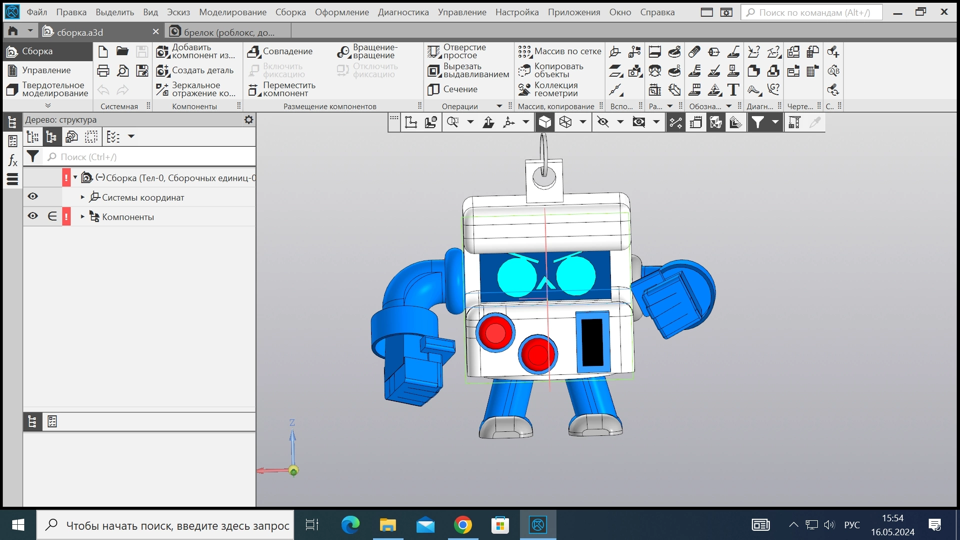Click the filter funnel icon in view toolbar
This screenshot has width=960, height=540.
(758, 122)
